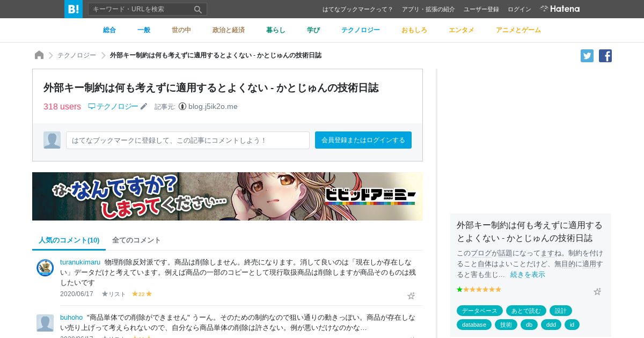This screenshot has width=644, height=338.
Task: Go to home via the house icon
Action: click(39, 55)
